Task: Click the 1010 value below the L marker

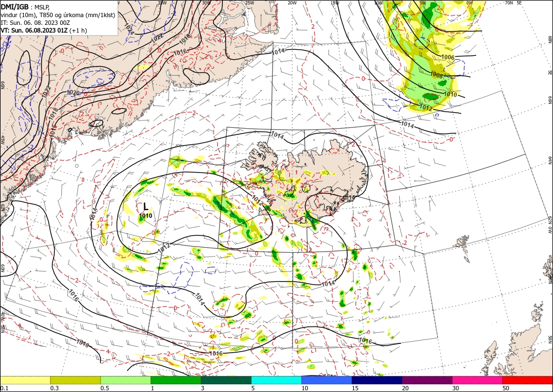Action: [145, 216]
